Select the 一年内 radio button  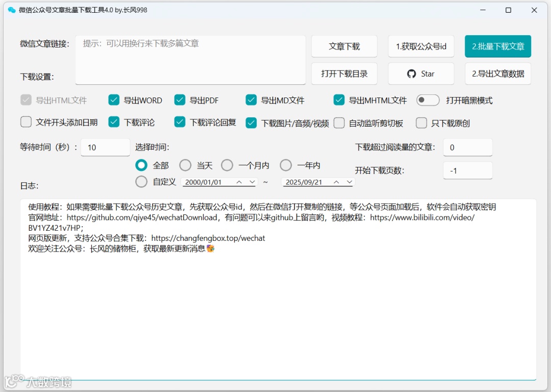(286, 165)
